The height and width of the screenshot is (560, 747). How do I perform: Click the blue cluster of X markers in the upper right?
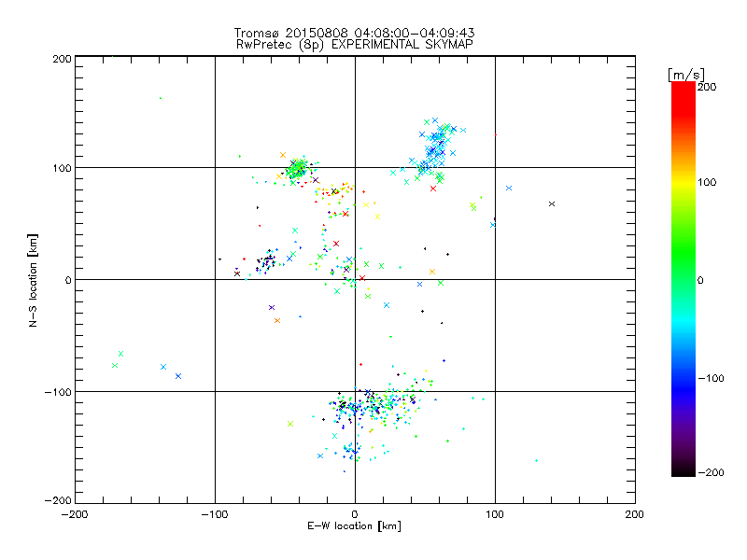tap(436, 147)
